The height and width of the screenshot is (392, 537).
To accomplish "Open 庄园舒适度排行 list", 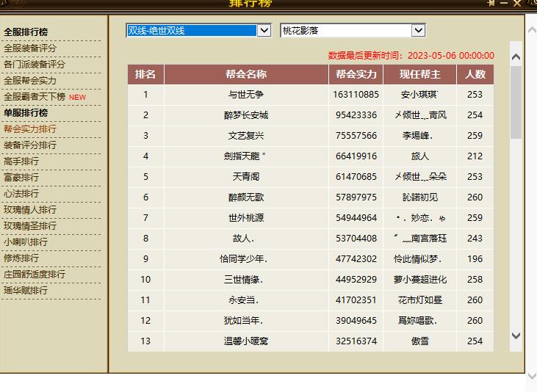I will pos(35,275).
